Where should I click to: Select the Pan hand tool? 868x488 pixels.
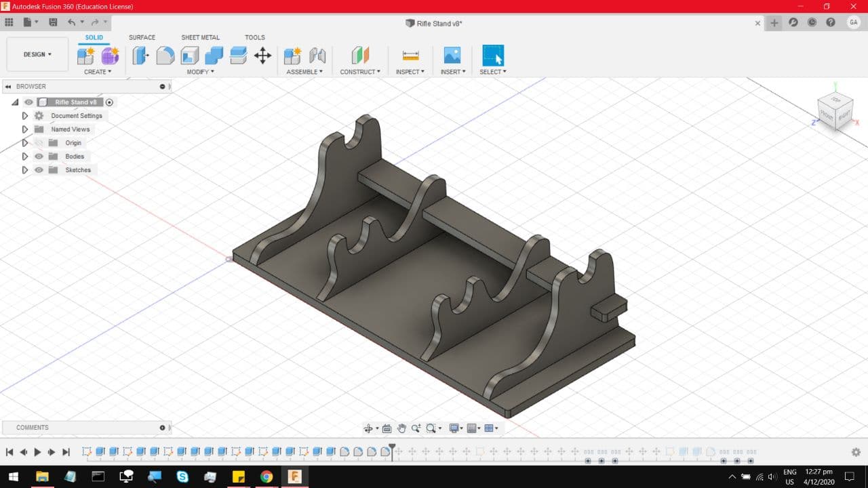(401, 428)
